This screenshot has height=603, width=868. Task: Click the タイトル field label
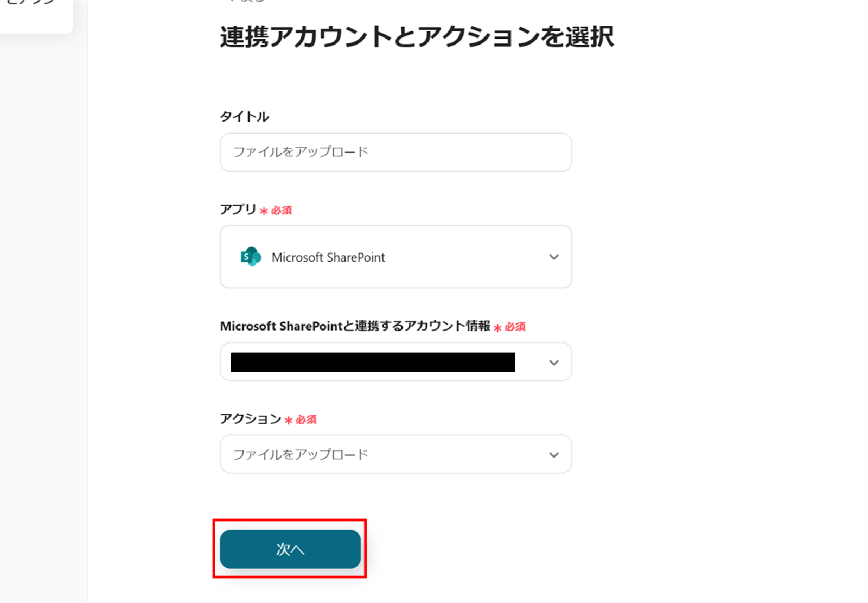pos(244,117)
